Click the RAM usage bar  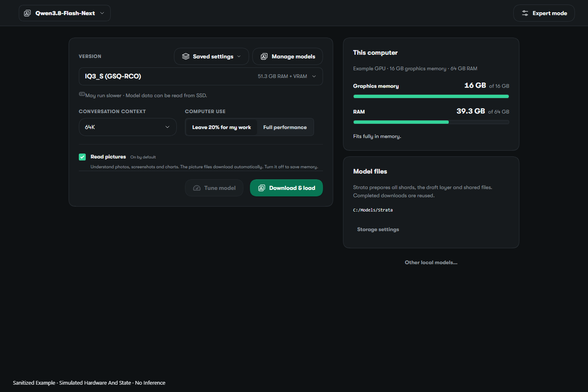tap(431, 122)
